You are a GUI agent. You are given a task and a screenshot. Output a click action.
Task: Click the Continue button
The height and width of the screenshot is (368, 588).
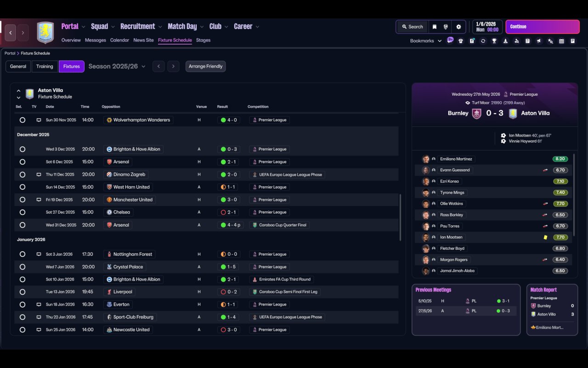pyautogui.click(x=543, y=27)
